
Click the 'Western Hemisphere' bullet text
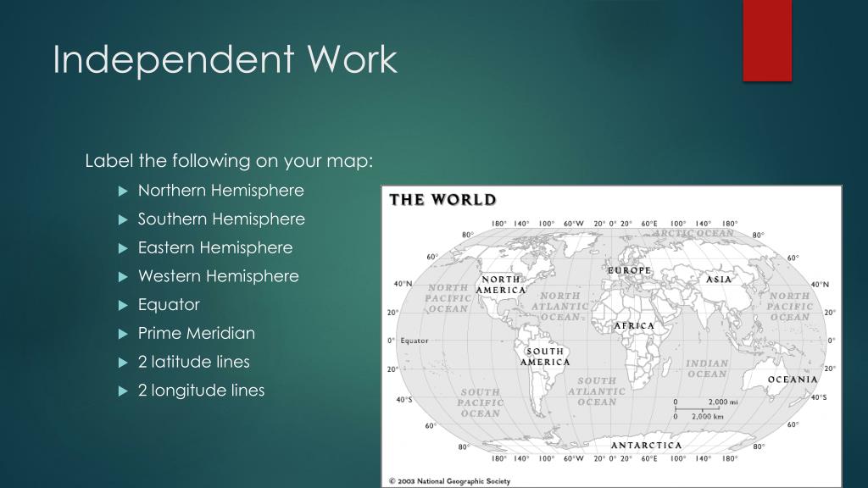click(x=218, y=276)
